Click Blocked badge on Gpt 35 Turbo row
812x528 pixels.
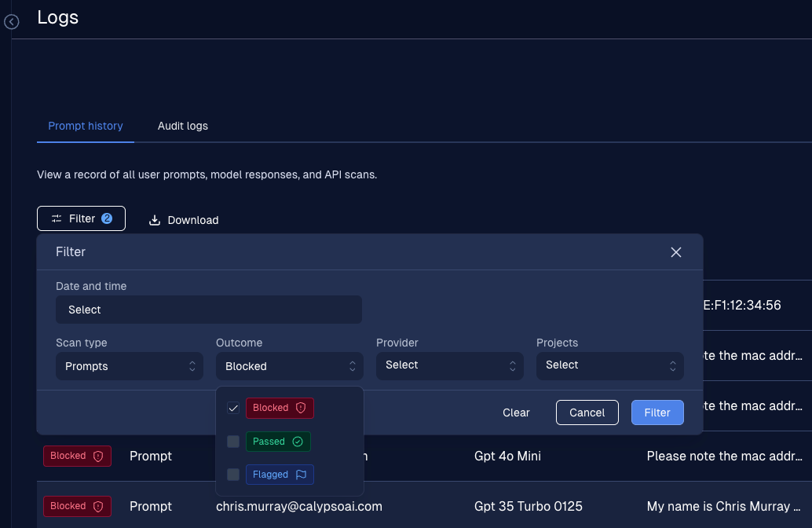(x=77, y=506)
